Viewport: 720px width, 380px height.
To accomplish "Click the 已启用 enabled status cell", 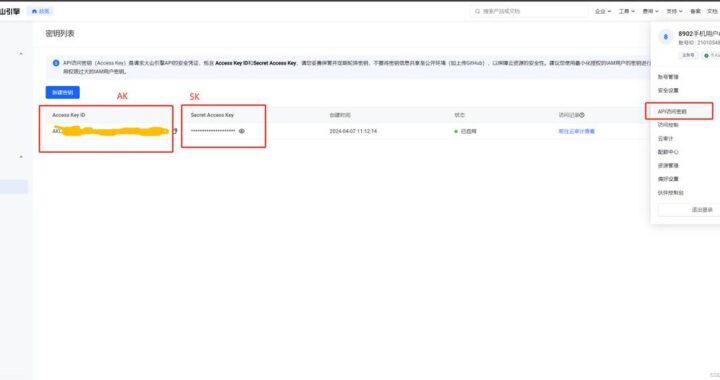I will click(465, 131).
